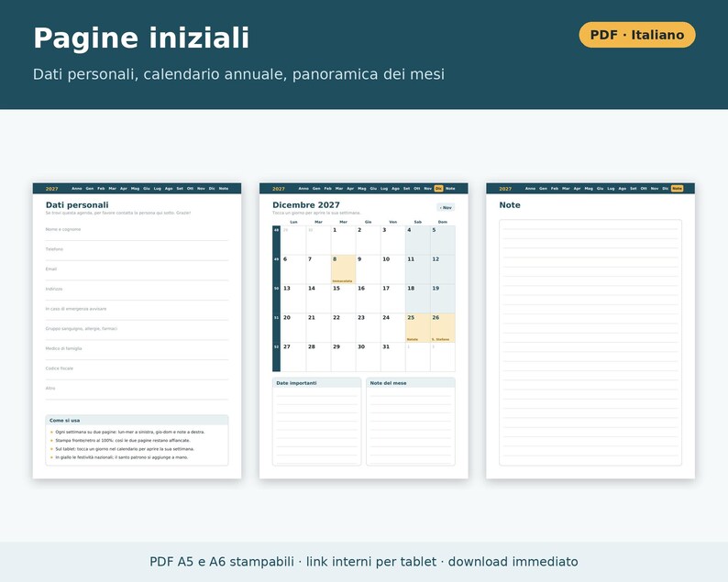This screenshot has width=728, height=582.
Task: Click the Altro field
Action: (137, 392)
